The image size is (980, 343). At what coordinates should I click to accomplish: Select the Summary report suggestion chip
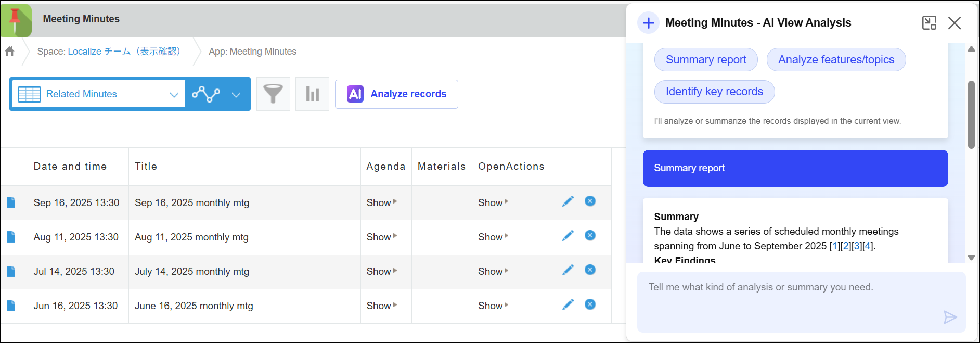click(705, 60)
